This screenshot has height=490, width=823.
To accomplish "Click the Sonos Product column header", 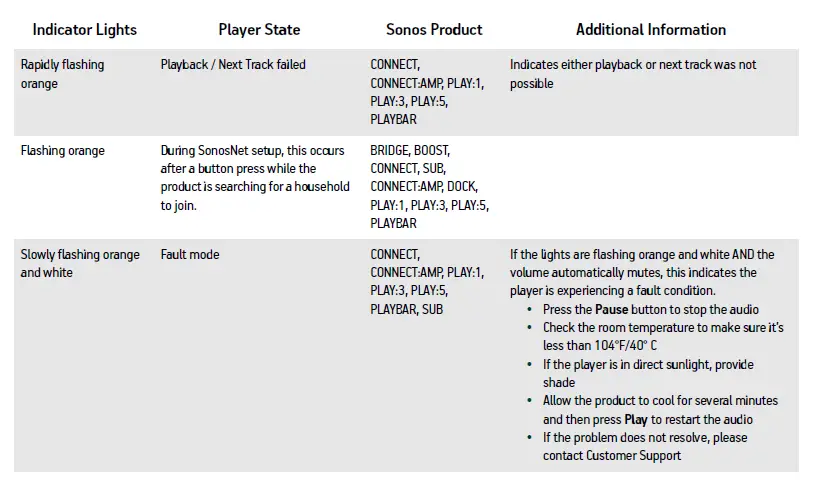I will click(434, 29).
